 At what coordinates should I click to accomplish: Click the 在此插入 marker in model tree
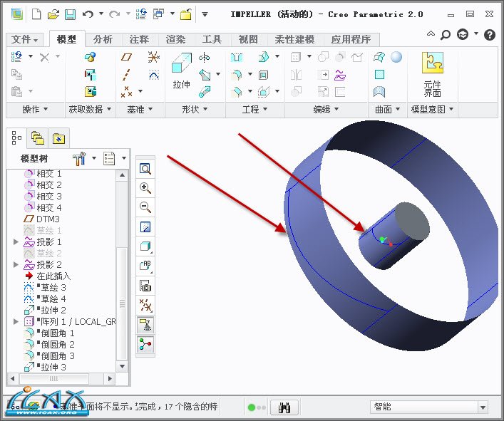(x=48, y=276)
